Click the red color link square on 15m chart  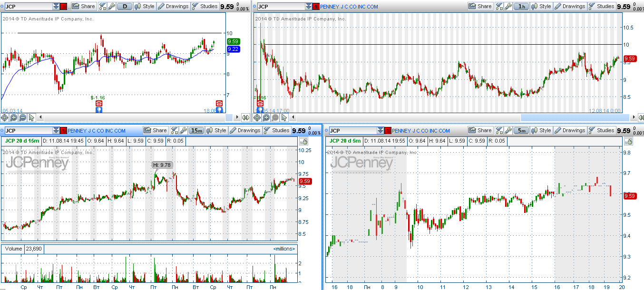tap(64, 131)
